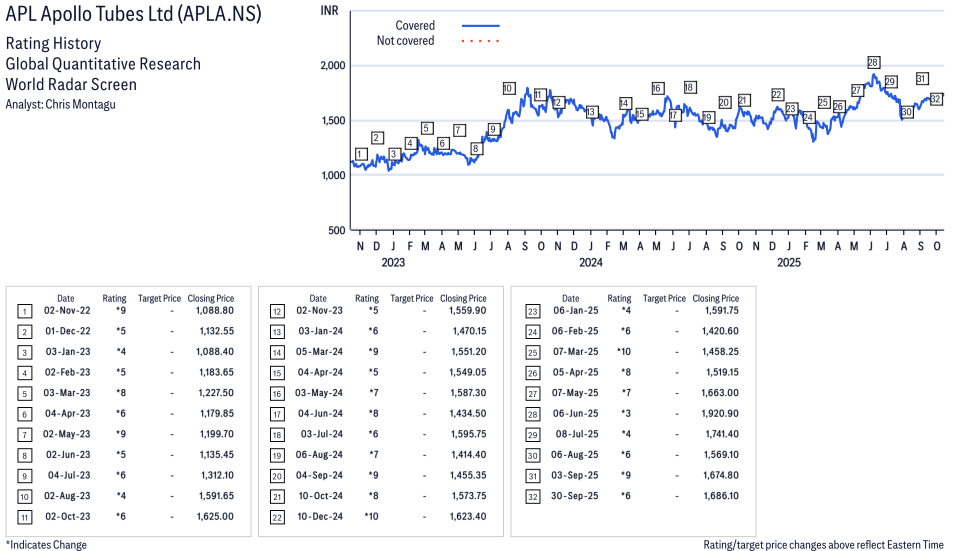Image resolution: width=955 pixels, height=551 pixels.
Task: Click chart marker 16 above the price line
Action: 657,88
